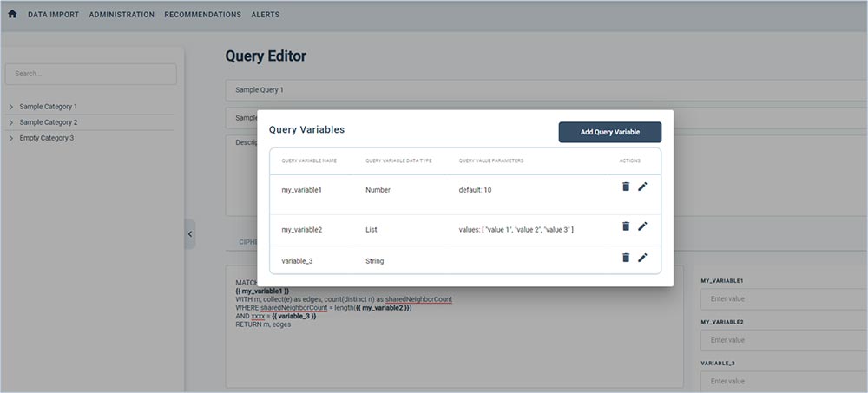Click the String data type cell
The height and width of the screenshot is (393, 868).
[x=375, y=261]
